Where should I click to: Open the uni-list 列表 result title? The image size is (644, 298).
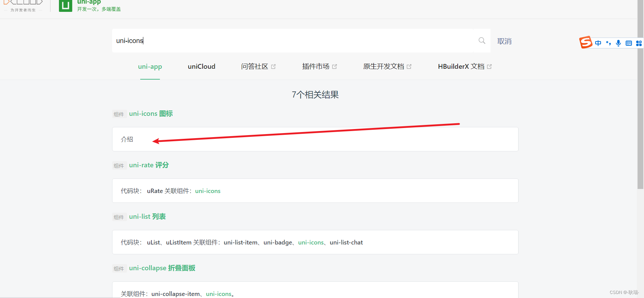click(x=147, y=217)
